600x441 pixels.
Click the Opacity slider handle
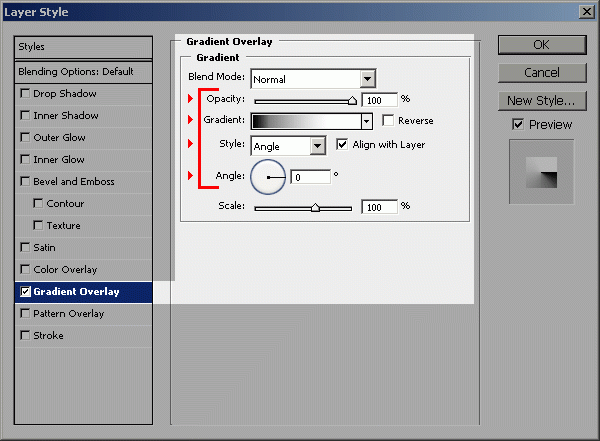(x=352, y=100)
